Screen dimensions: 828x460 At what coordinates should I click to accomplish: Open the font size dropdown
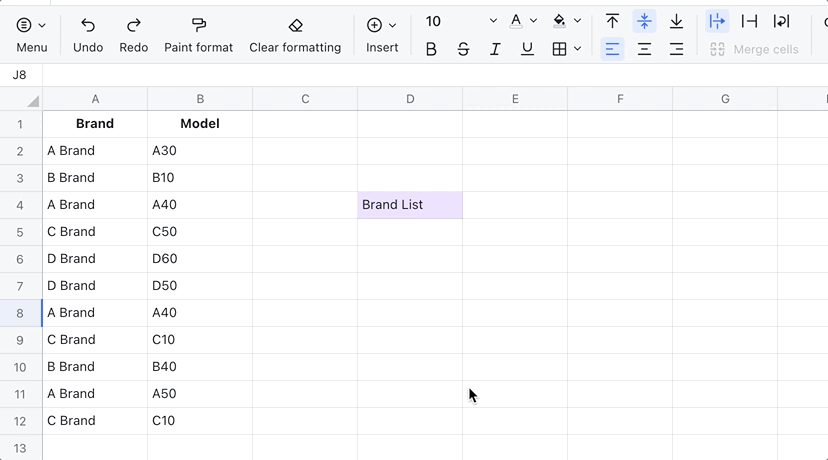[493, 21]
